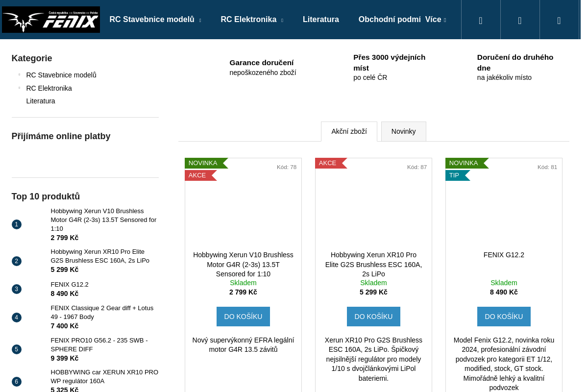Open the FENIX logo home link
The height and width of the screenshot is (392, 588).
[x=51, y=20]
